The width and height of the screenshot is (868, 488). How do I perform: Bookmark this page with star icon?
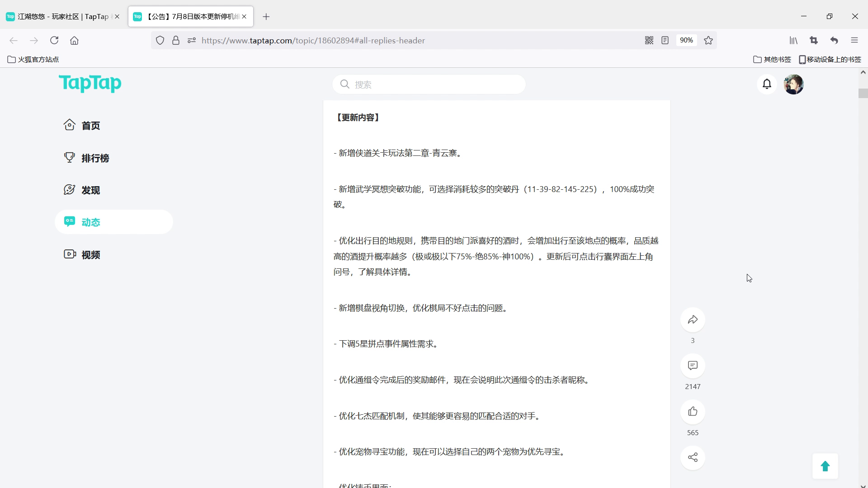pyautogui.click(x=708, y=41)
